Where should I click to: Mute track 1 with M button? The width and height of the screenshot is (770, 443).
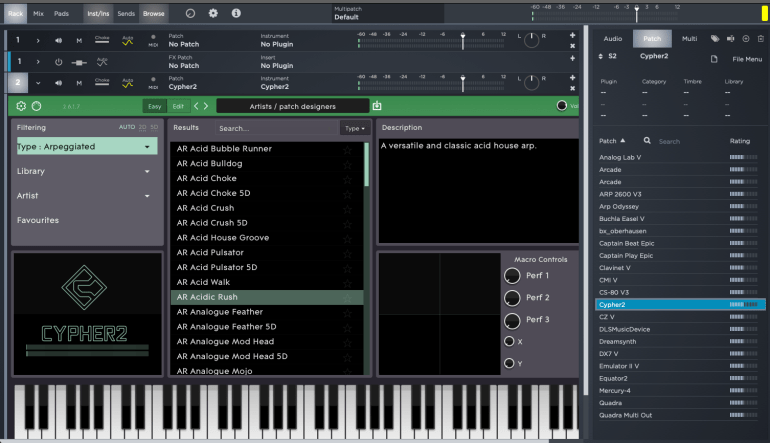[79, 41]
